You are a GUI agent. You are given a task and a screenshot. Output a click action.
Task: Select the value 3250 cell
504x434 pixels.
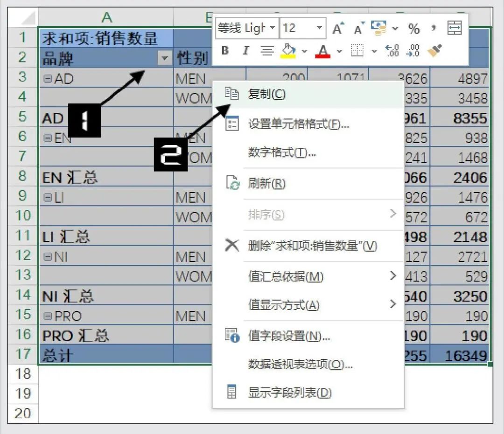(x=460, y=296)
